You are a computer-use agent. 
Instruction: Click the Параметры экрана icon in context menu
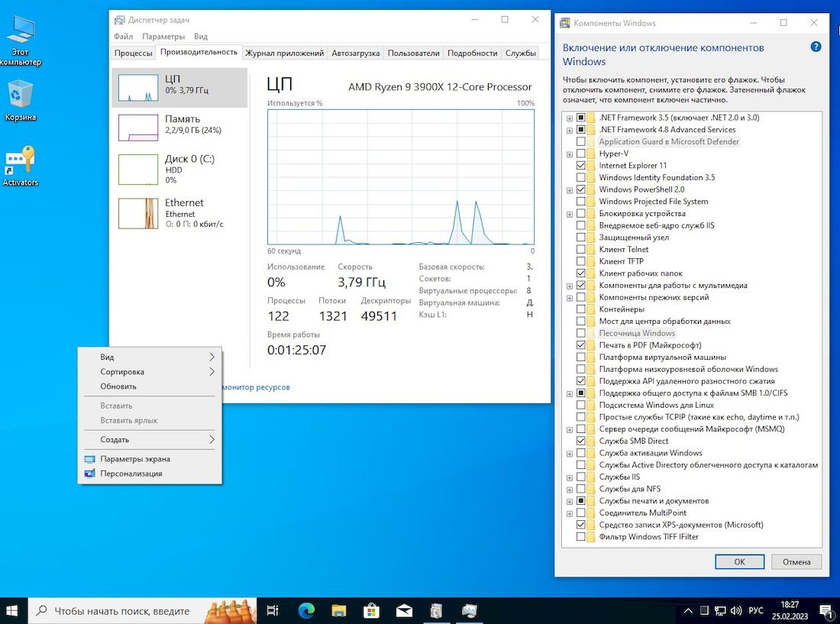click(x=90, y=459)
